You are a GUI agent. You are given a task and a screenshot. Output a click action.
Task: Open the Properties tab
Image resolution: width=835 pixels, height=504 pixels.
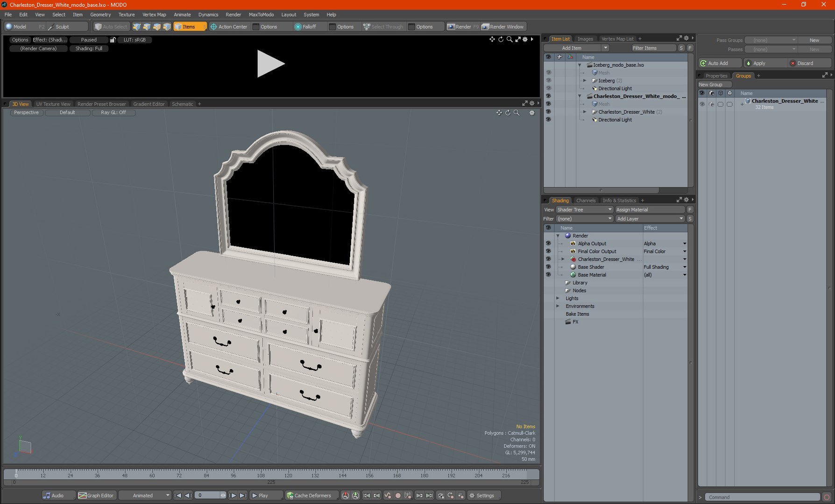[x=716, y=76]
